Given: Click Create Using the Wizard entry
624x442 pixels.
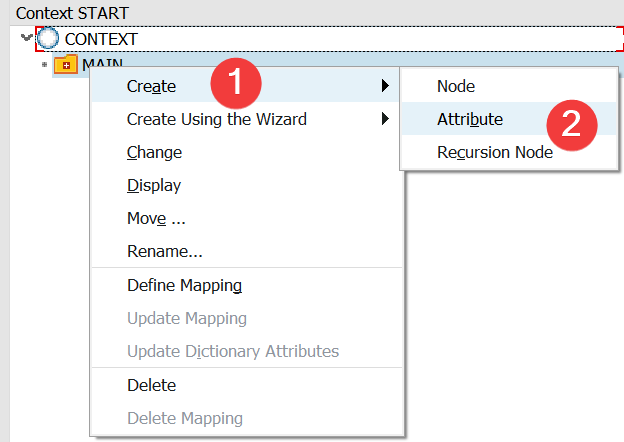Looking at the screenshot, I should (x=216, y=119).
